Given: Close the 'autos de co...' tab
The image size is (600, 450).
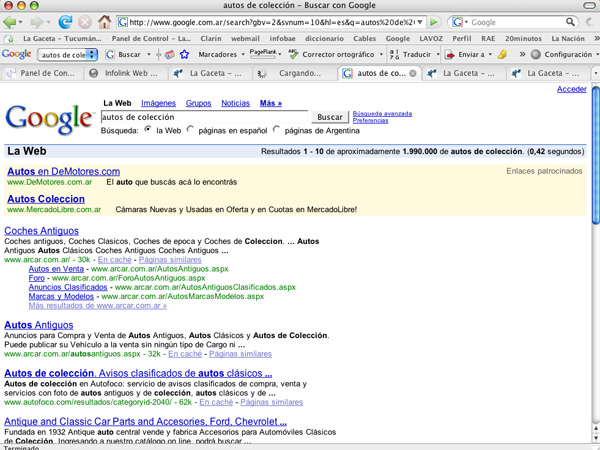Looking at the screenshot, I should [x=413, y=73].
